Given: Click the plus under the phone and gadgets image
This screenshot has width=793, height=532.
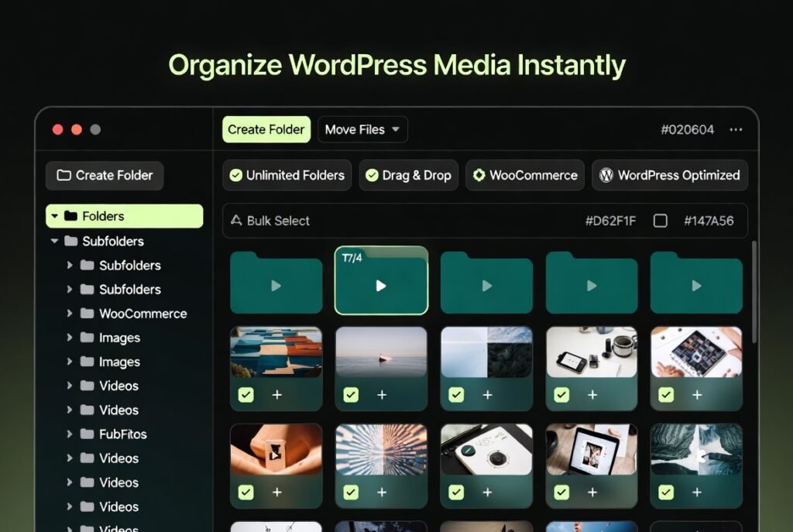Looking at the screenshot, I should [592, 394].
